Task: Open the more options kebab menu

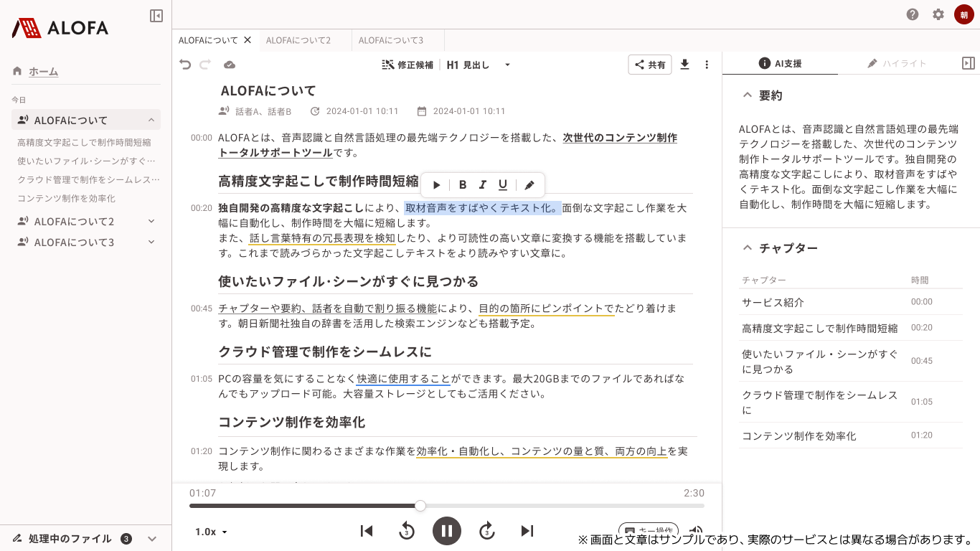Action: point(707,65)
